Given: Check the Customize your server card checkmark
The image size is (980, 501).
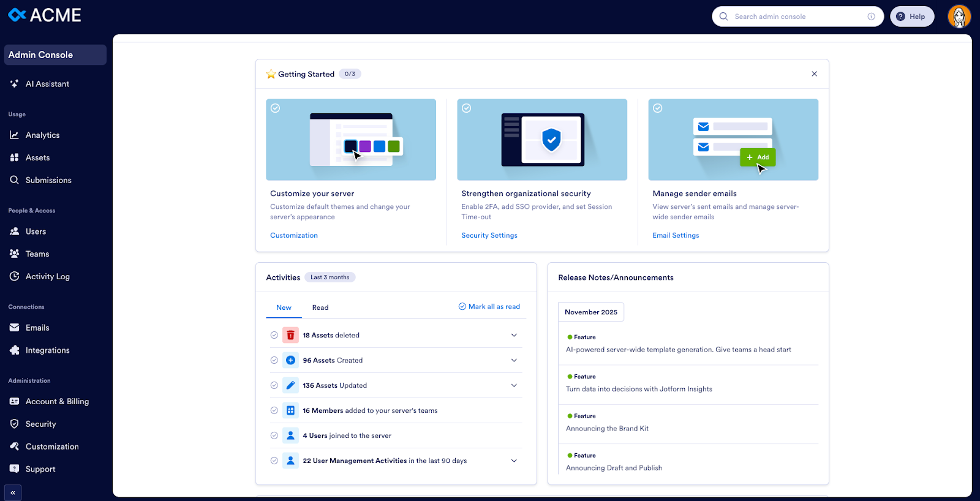Looking at the screenshot, I should tap(276, 108).
